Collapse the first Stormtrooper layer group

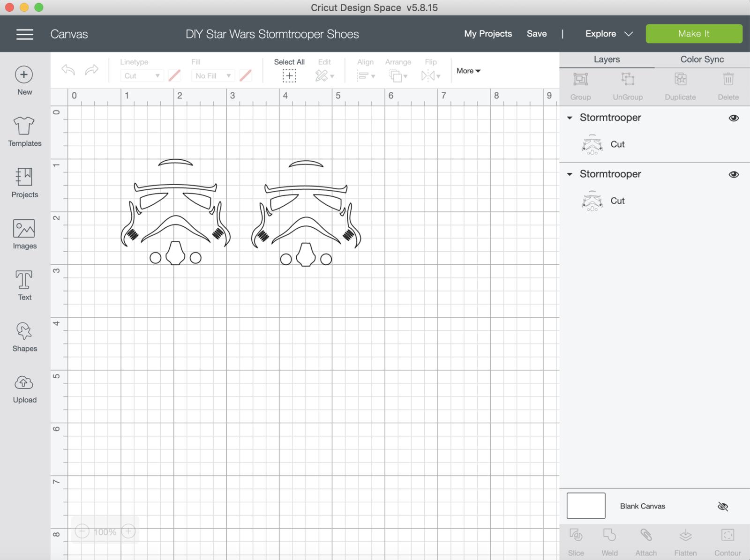pos(570,118)
